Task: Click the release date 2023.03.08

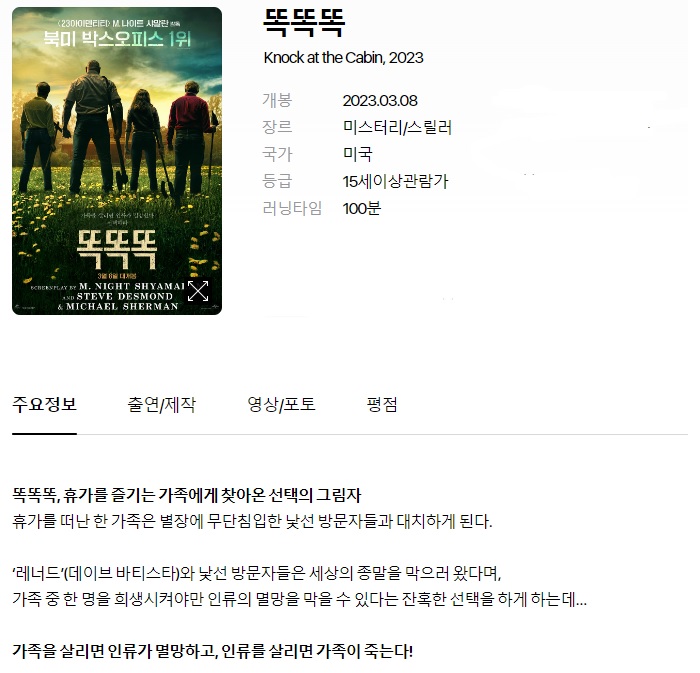Action: [380, 100]
